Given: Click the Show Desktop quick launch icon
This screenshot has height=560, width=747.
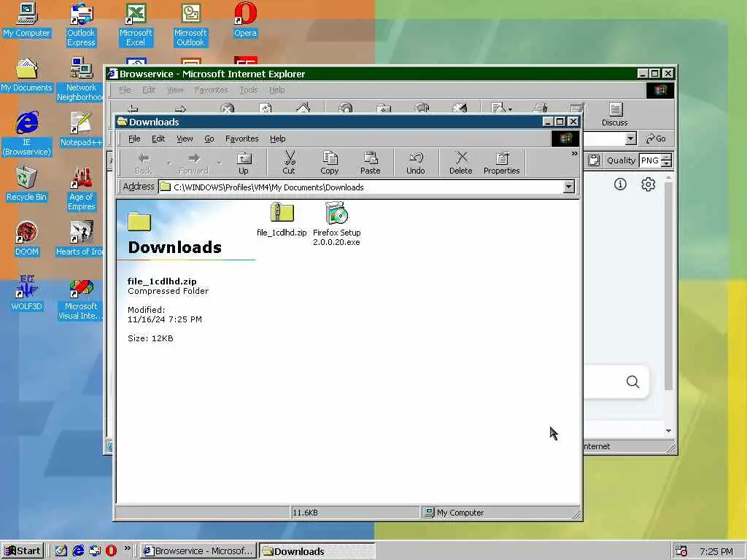Looking at the screenshot, I should (61, 551).
